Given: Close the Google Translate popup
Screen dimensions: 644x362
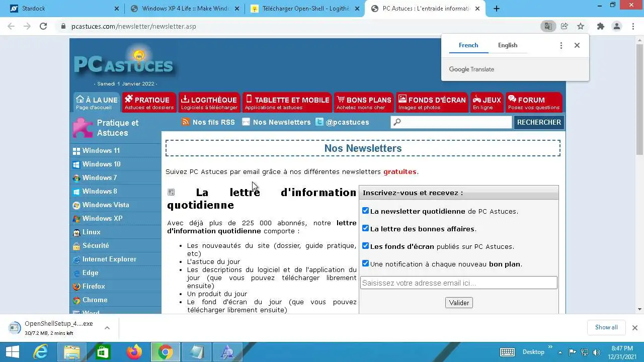Looking at the screenshot, I should tap(577, 45).
